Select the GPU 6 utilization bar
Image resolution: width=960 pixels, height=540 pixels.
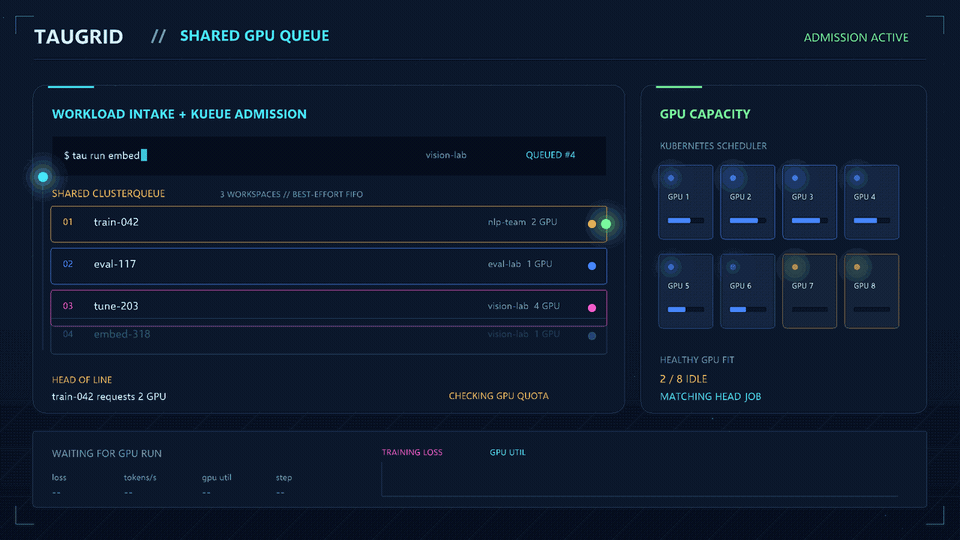tap(748, 309)
